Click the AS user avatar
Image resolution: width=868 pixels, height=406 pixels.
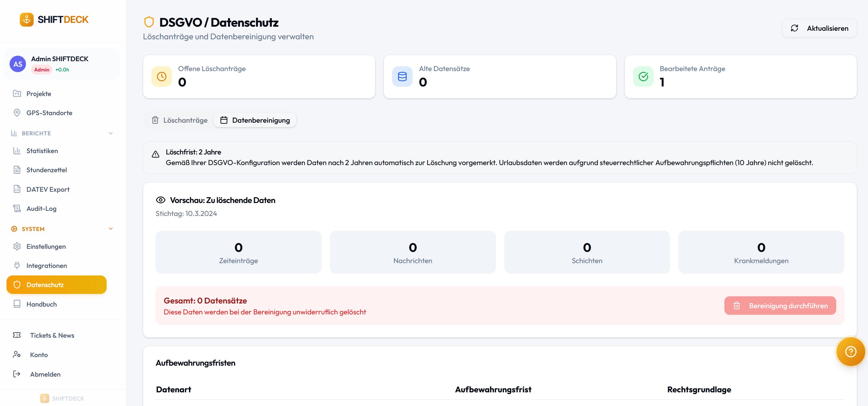click(18, 64)
